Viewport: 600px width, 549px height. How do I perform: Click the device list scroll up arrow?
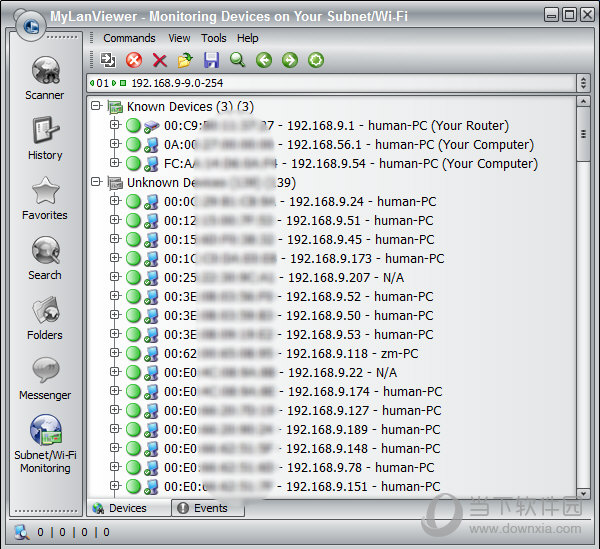tap(583, 101)
